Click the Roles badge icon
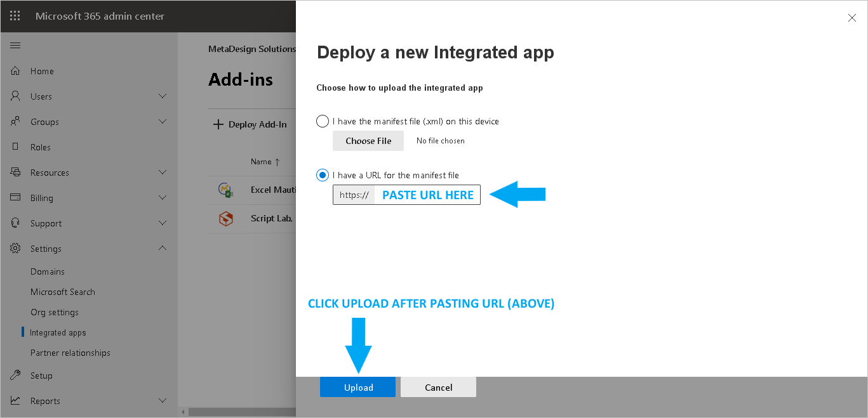This screenshot has width=868, height=418. point(15,147)
